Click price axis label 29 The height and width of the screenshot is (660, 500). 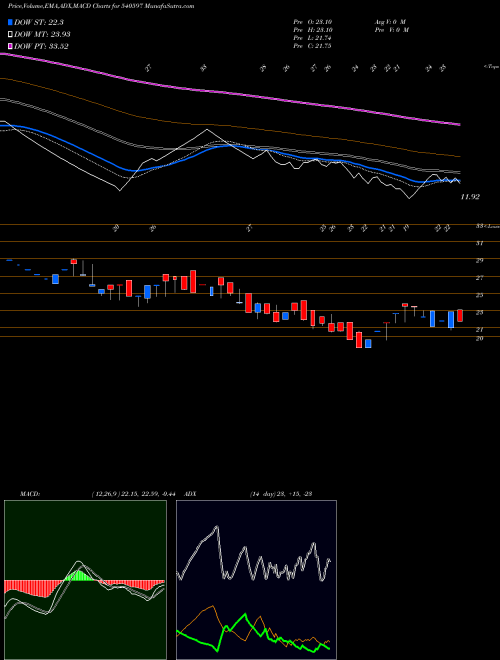click(479, 261)
